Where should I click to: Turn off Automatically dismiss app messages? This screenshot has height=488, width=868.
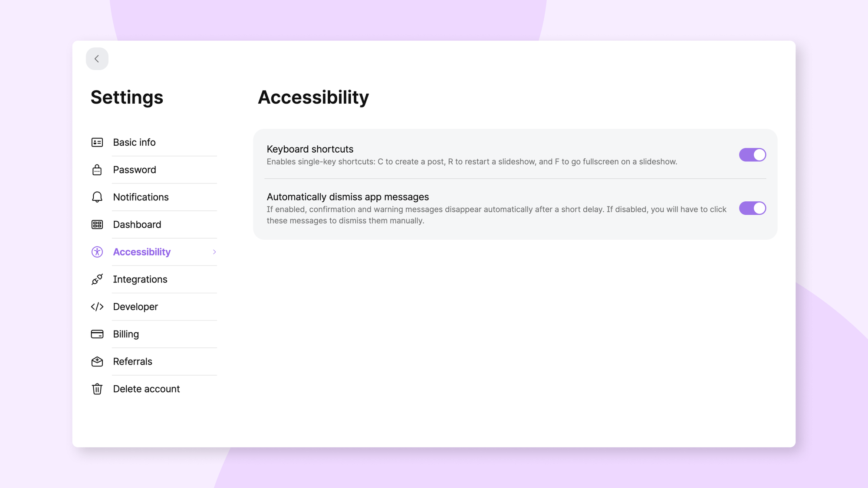point(753,208)
